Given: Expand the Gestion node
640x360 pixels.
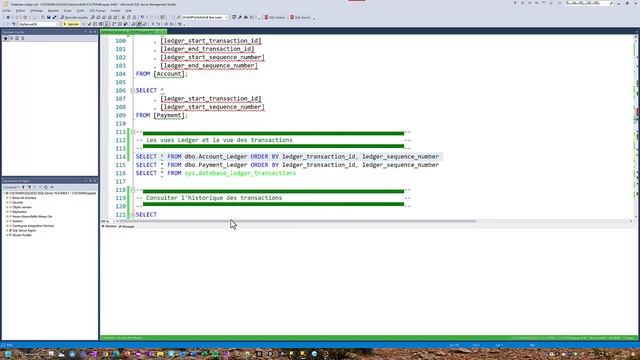Looking at the screenshot, I should pos(7,221).
